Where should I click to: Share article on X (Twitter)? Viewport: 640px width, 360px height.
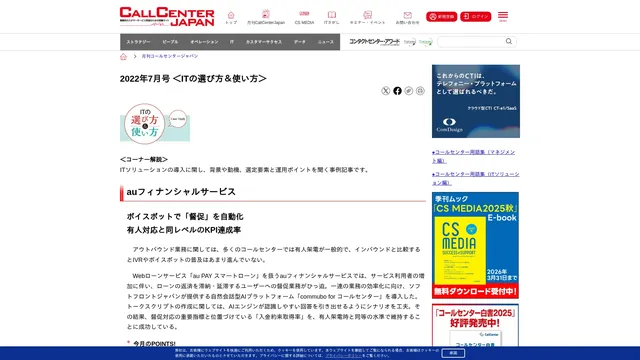[x=386, y=91]
